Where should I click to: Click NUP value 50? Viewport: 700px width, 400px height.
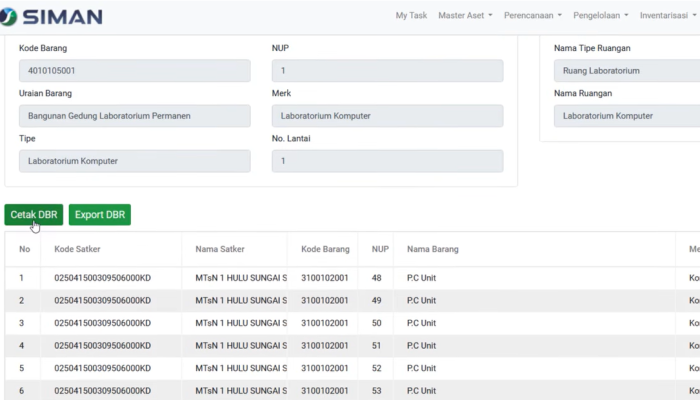(x=376, y=323)
